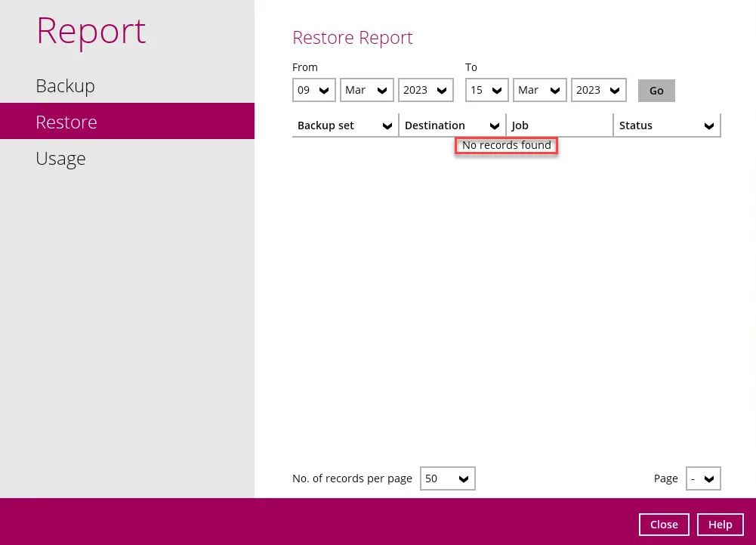Click the Restore Report heading
756x545 pixels.
352,37
